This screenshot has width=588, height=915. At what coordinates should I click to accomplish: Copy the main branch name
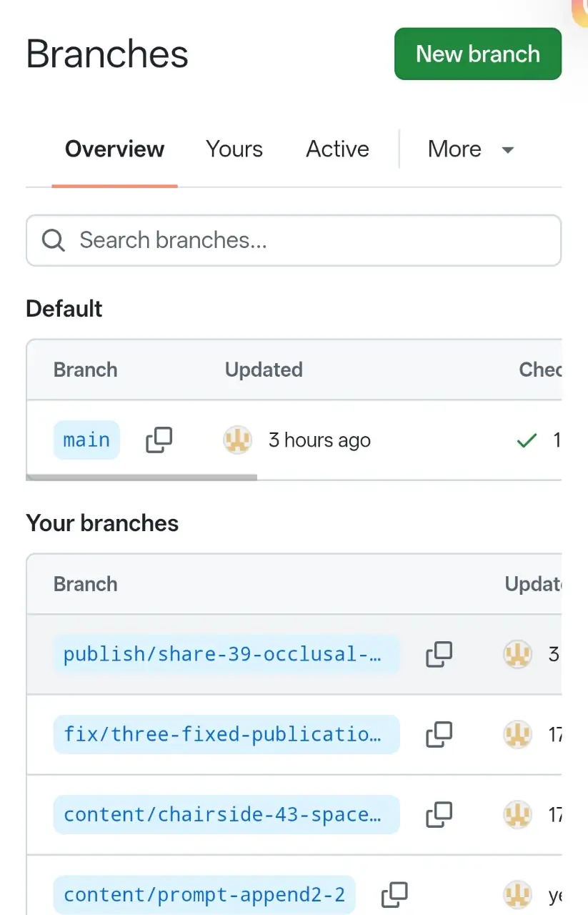pos(159,440)
